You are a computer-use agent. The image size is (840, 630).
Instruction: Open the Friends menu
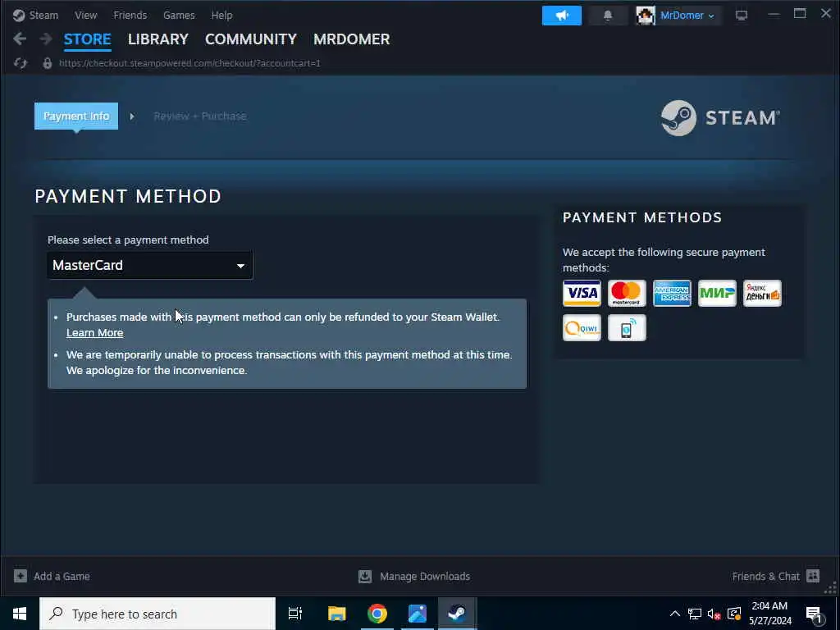tap(130, 15)
